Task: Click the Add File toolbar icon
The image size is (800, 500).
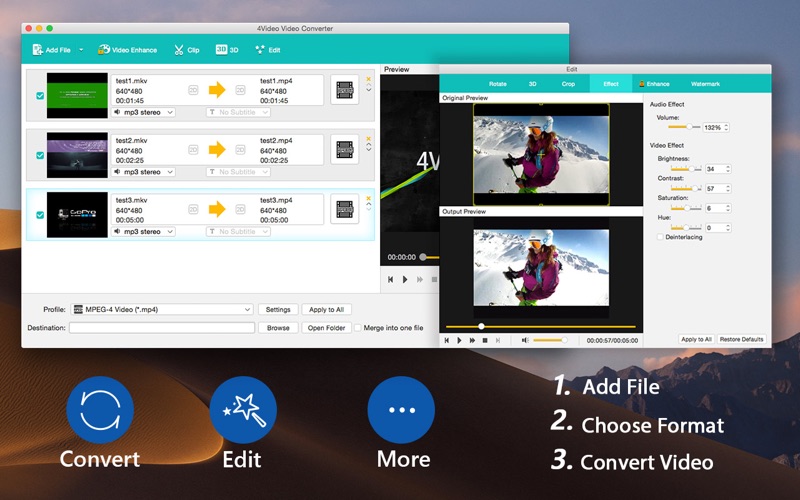Action: pyautogui.click(x=38, y=49)
